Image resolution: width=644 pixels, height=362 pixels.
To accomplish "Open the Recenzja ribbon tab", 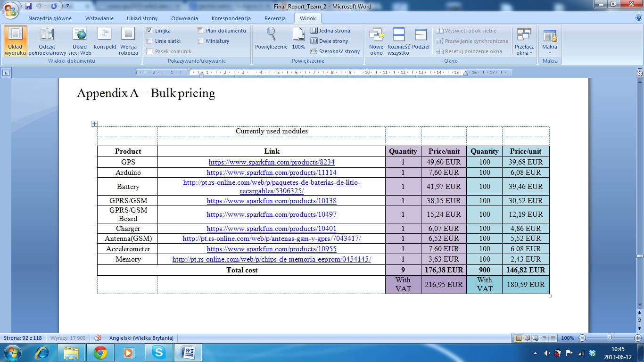I will (x=275, y=18).
